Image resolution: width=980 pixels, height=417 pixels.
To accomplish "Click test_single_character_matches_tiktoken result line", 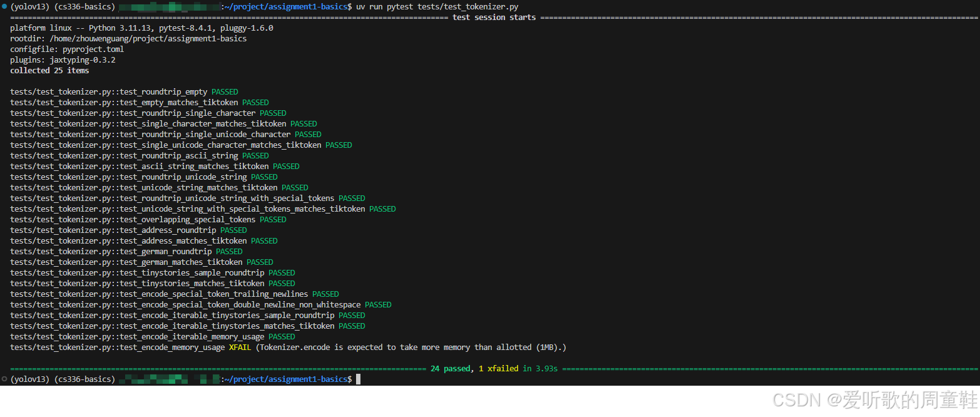I will 164,124.
